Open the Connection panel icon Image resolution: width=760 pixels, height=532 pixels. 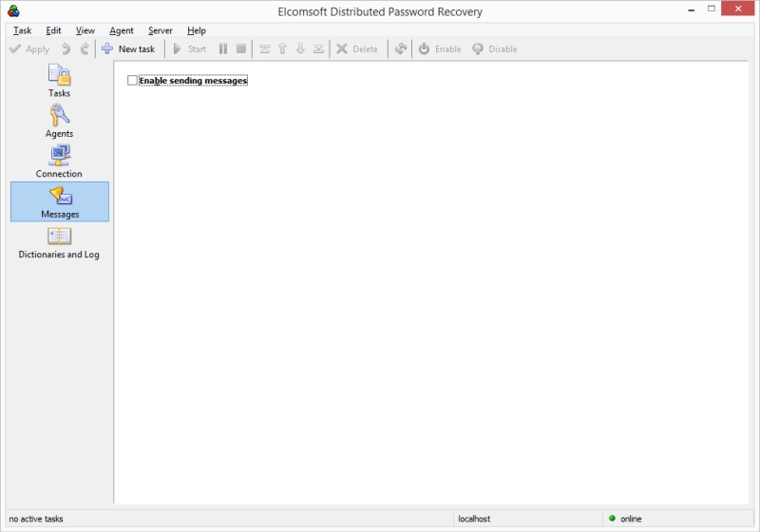59,156
